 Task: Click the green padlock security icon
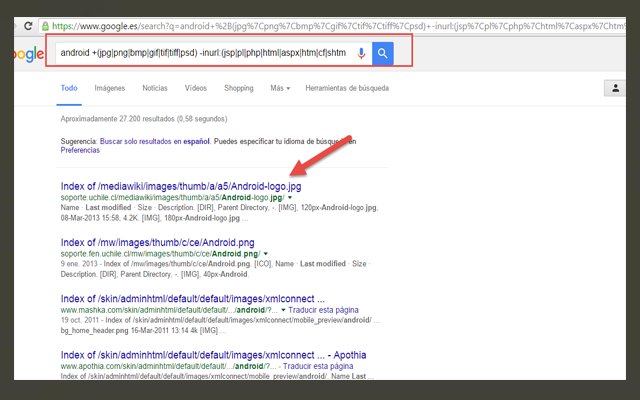[45, 26]
